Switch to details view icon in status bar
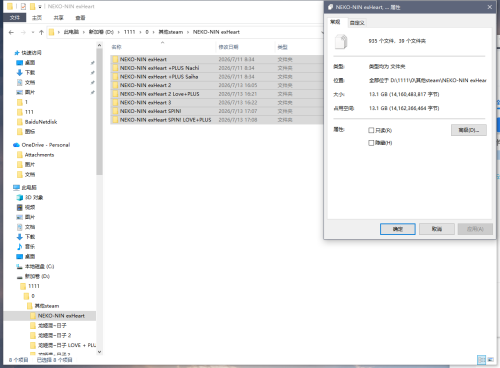 [x=481, y=360]
